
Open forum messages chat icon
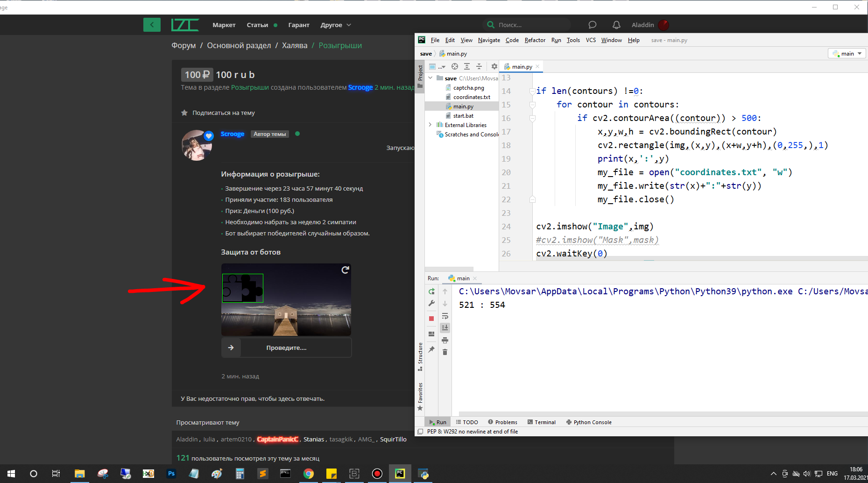[592, 25]
